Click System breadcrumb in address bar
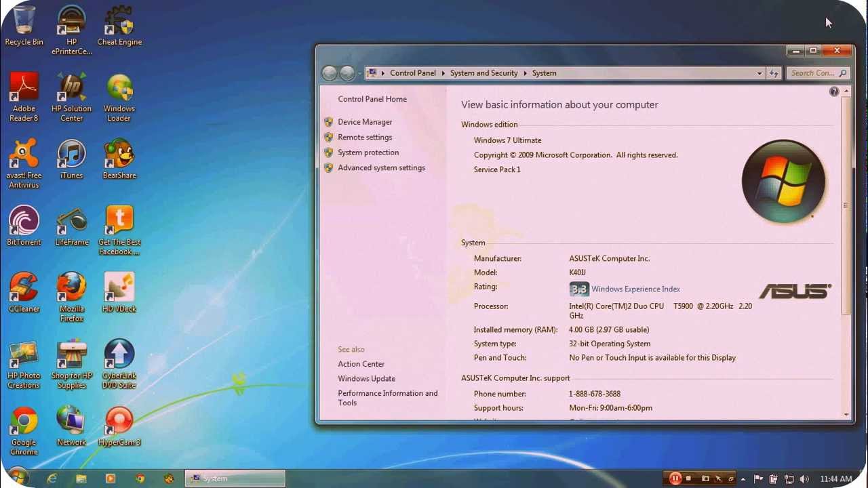The image size is (868, 488). pos(544,73)
